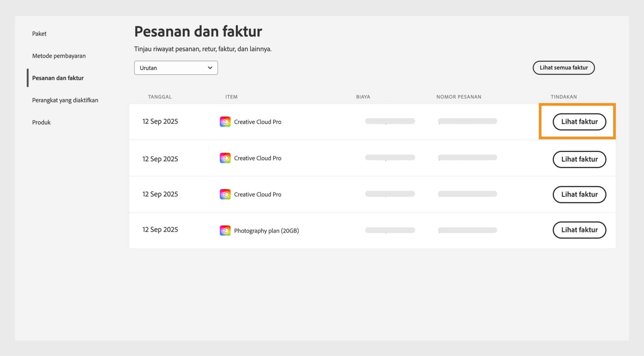View invoice for first Creative Cloud Pro row
Screen dimensions: 644x356
579,122
